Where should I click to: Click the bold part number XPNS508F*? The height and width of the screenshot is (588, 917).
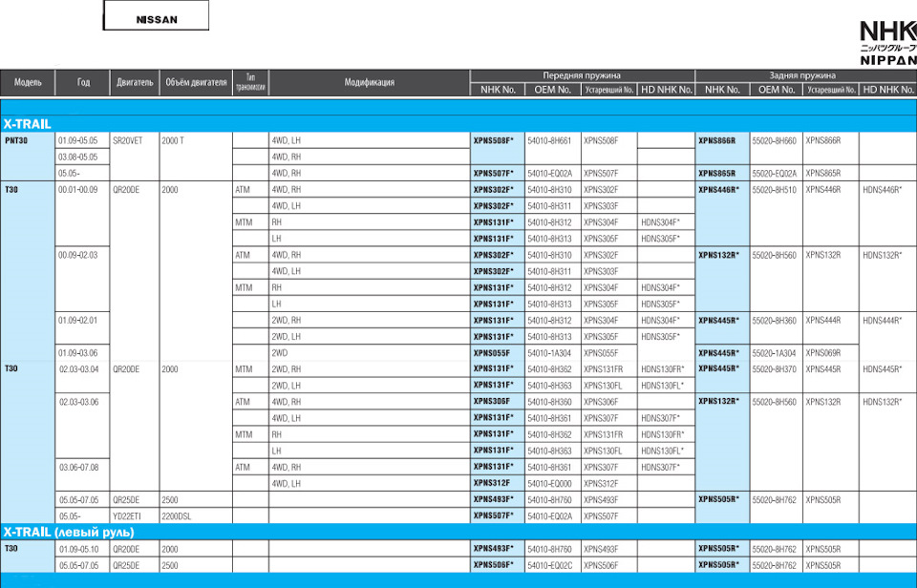(x=494, y=141)
